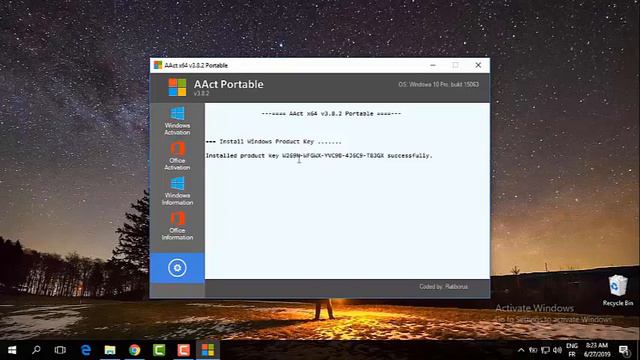Launch Microsoft Edge from taskbar
This screenshot has width=640, height=360.
point(86,350)
